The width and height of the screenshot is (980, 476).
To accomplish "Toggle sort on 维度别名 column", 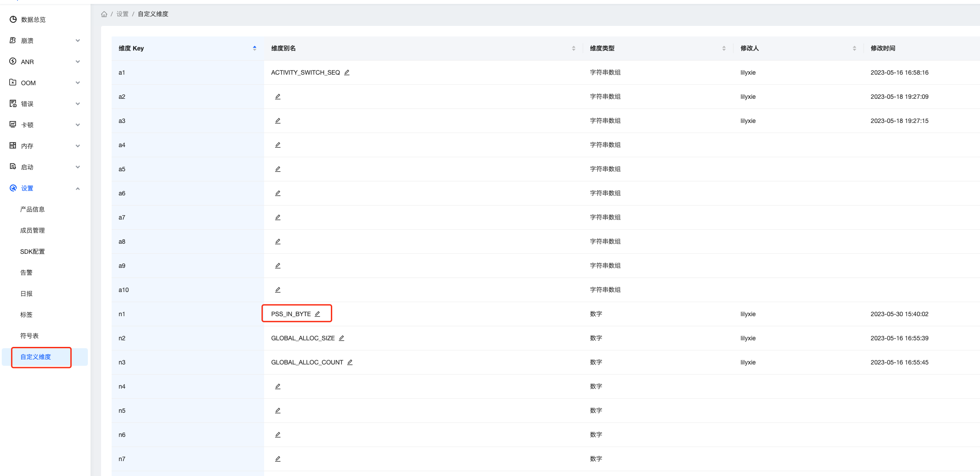I will pos(573,48).
